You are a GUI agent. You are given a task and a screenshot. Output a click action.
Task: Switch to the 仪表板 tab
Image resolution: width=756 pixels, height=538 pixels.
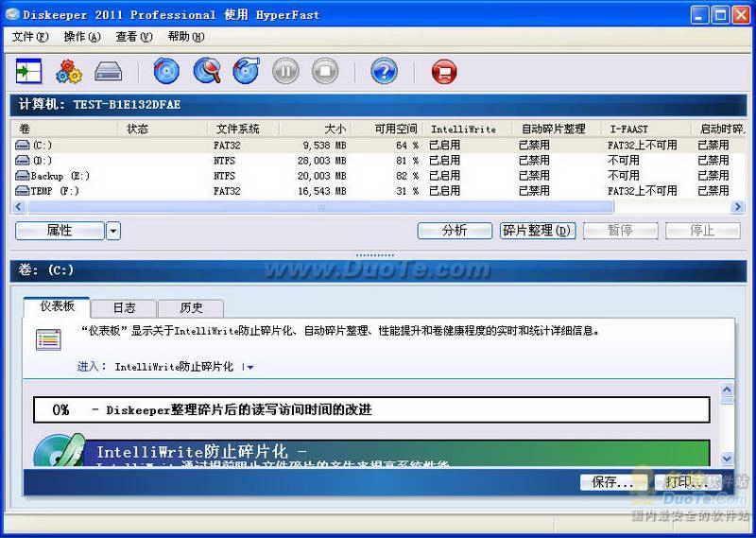[x=57, y=306]
